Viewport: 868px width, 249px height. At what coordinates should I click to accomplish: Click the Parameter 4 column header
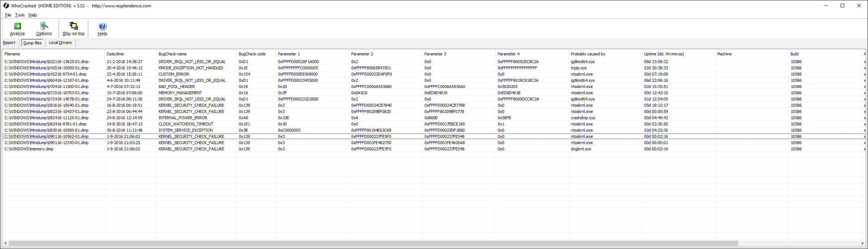[532, 54]
